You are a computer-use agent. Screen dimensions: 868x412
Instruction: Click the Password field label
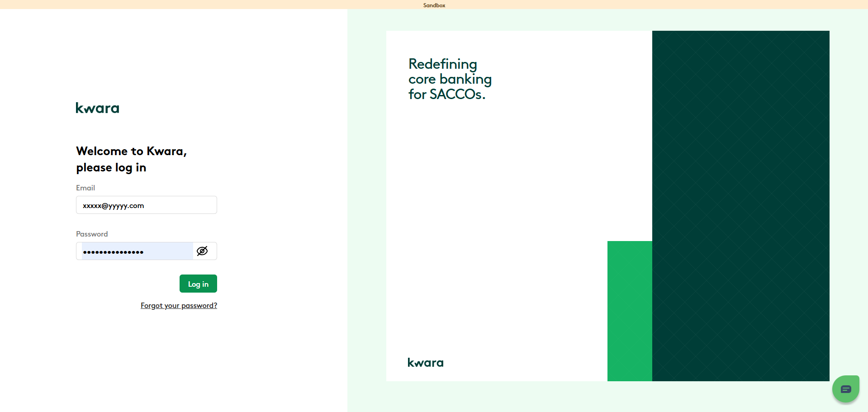[x=92, y=234]
